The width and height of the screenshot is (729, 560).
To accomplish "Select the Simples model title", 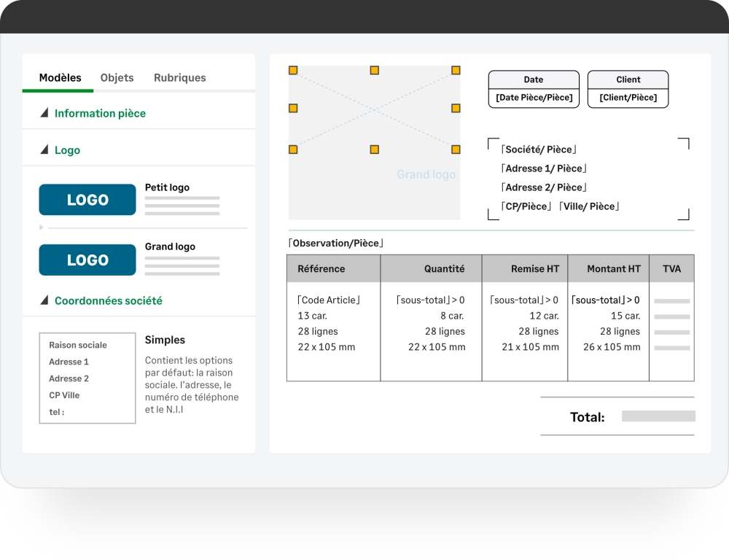I will tap(165, 340).
